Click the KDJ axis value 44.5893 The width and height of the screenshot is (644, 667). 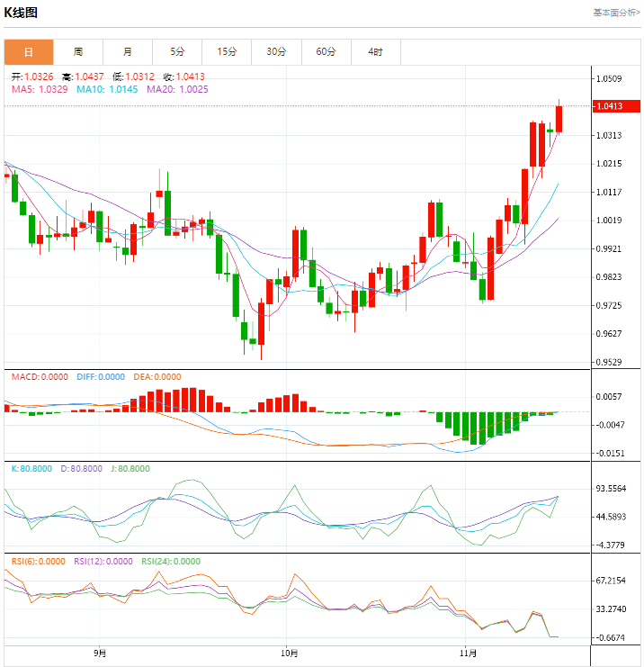611,517
